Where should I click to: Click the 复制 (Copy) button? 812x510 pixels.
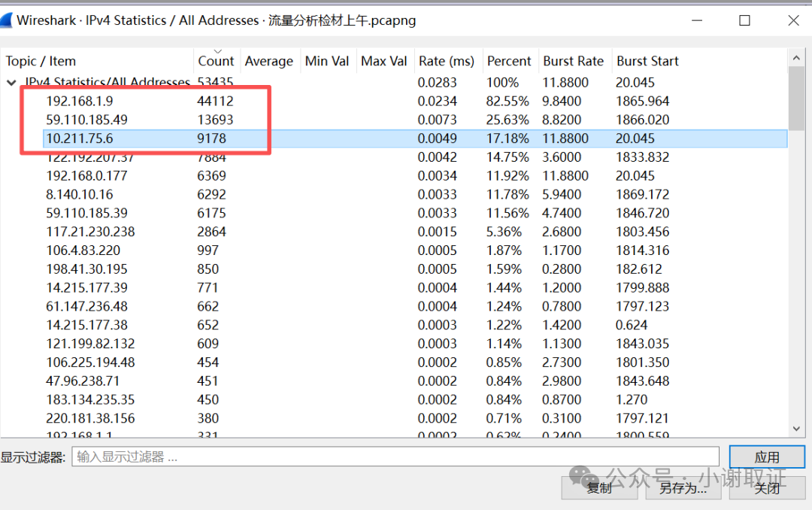click(599, 487)
